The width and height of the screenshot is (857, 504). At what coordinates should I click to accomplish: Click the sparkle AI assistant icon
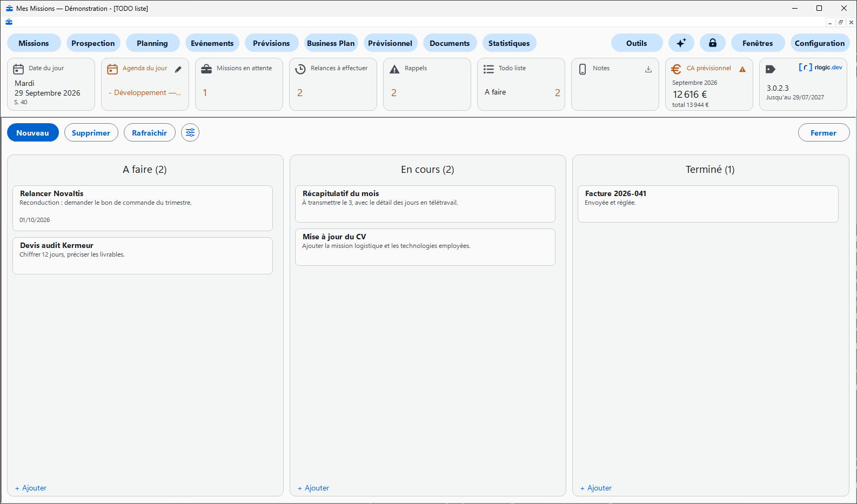681,43
